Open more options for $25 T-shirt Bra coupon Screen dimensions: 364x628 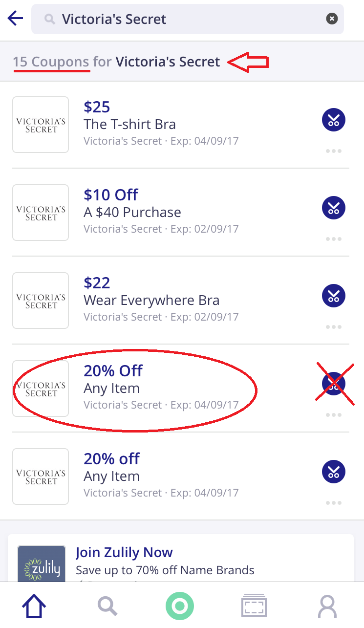pyautogui.click(x=334, y=151)
